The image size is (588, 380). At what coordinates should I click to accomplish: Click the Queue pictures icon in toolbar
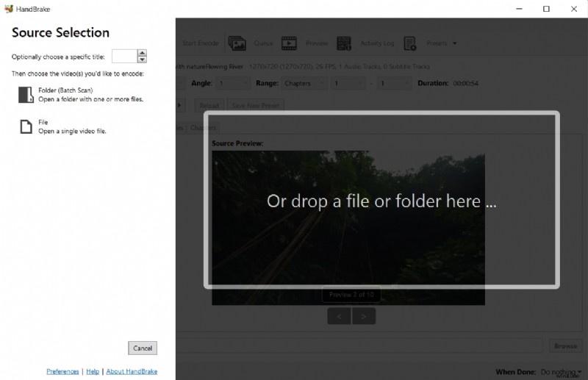(237, 43)
